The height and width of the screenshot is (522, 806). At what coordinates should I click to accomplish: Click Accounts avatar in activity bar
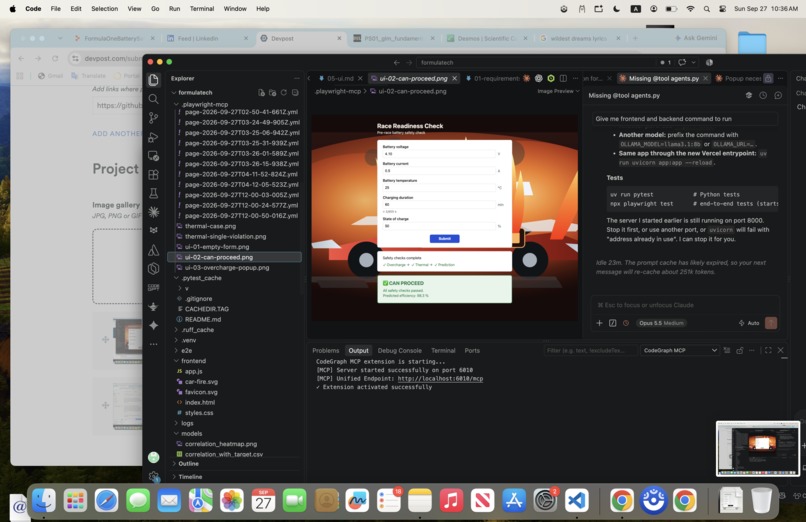pos(153,457)
